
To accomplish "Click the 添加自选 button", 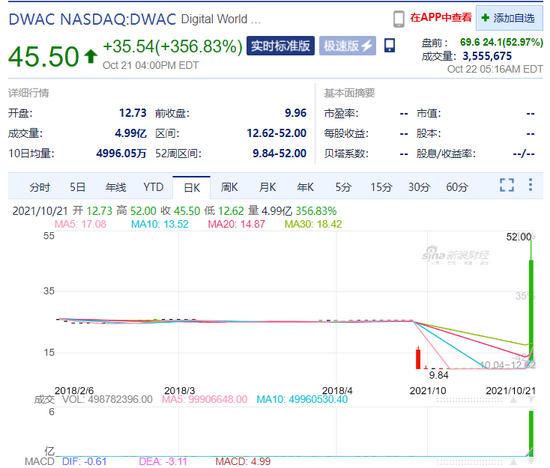I will click(x=509, y=18).
